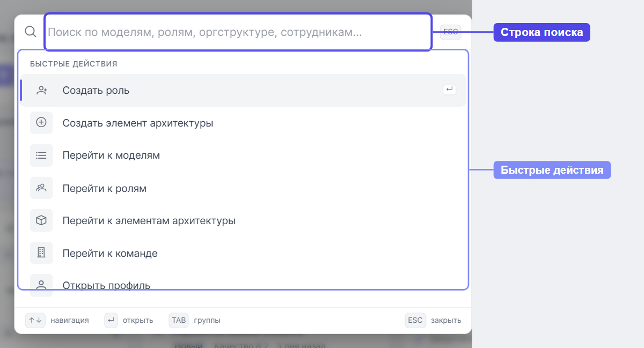This screenshot has width=644, height=348.
Task: Click the "БЫСТРЫЕ ДЕЙСТВИЯ" section header
Action: coord(74,64)
